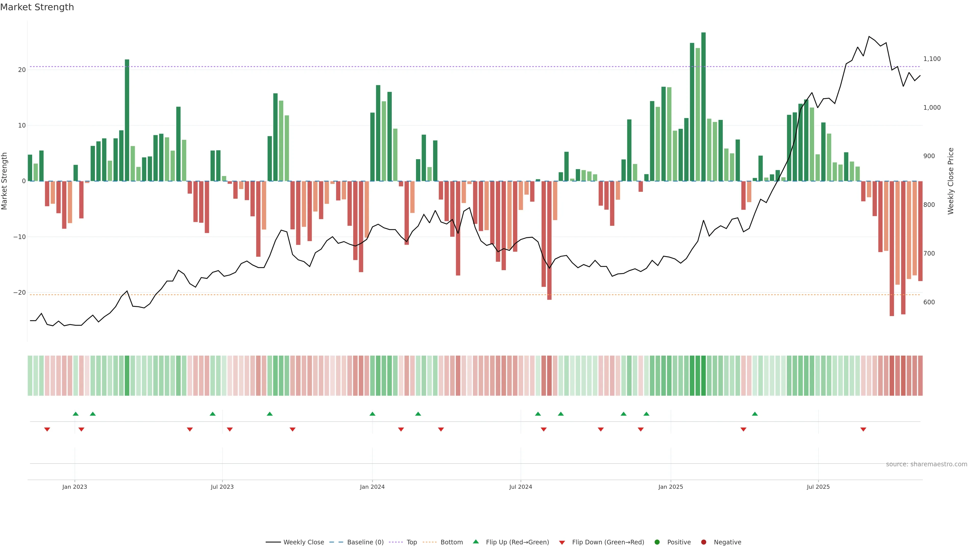Viewport: 980px width, 551px height.
Task: Click the green Flip Up triangle legend icon
Action: [x=475, y=542]
